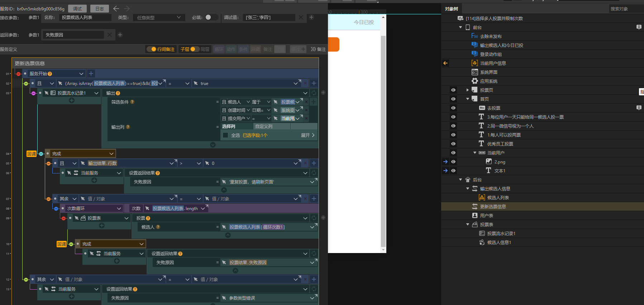Toggle visibility of 投票页
644x305 pixels.
(x=453, y=90)
